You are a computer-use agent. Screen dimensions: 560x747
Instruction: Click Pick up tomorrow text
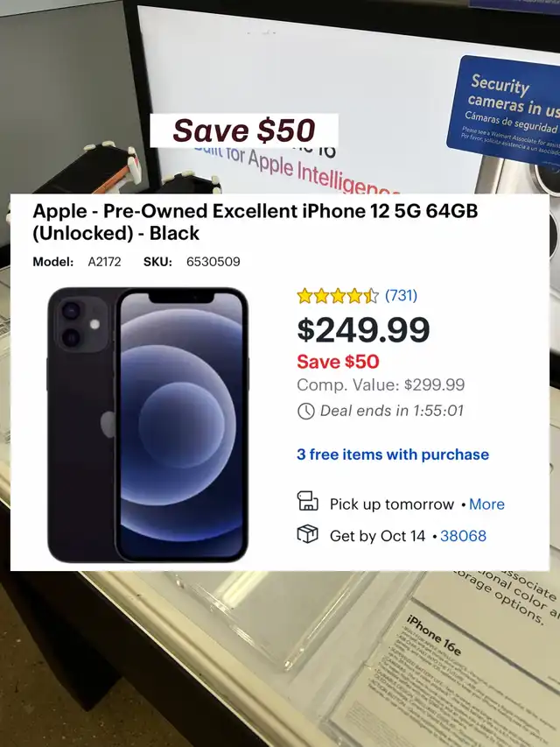point(392,504)
